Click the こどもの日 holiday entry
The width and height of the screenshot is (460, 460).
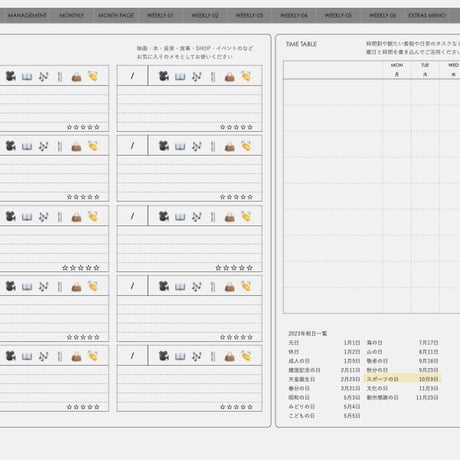coord(302,416)
